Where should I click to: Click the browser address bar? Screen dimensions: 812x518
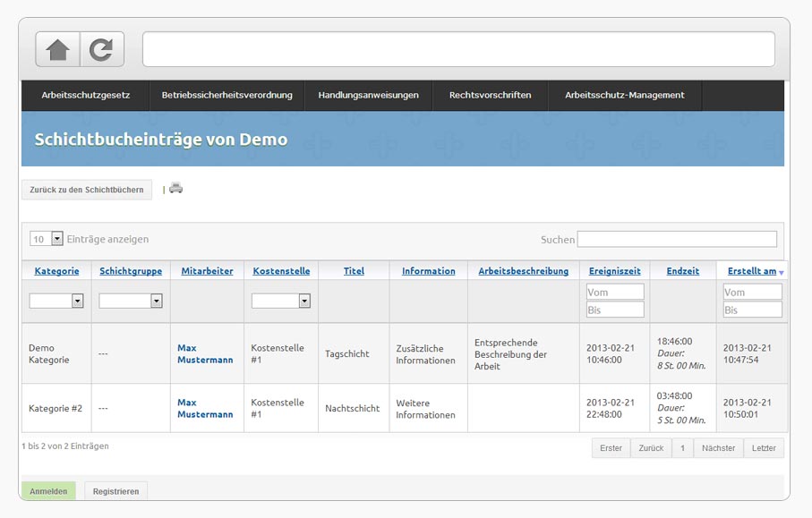click(x=459, y=49)
